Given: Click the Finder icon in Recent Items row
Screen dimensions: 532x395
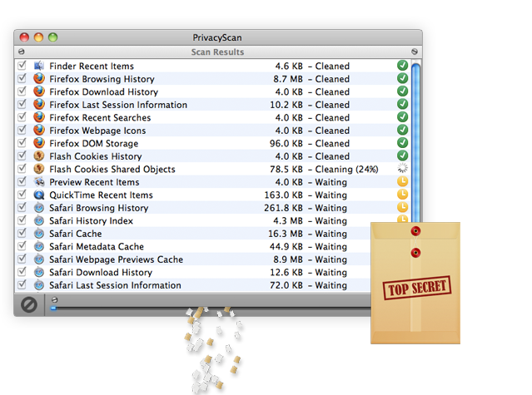Looking at the screenshot, I should pos(39,66).
